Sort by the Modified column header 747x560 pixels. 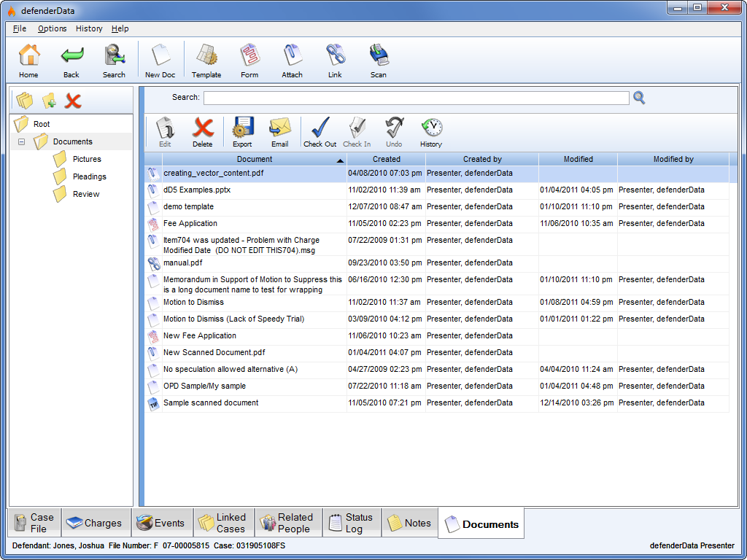pos(578,159)
